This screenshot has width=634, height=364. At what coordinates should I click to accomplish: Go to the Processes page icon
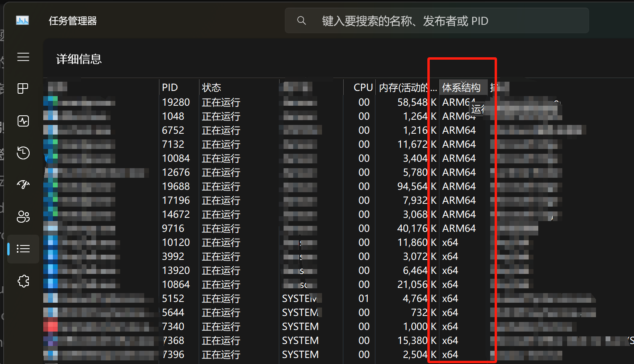click(x=23, y=88)
